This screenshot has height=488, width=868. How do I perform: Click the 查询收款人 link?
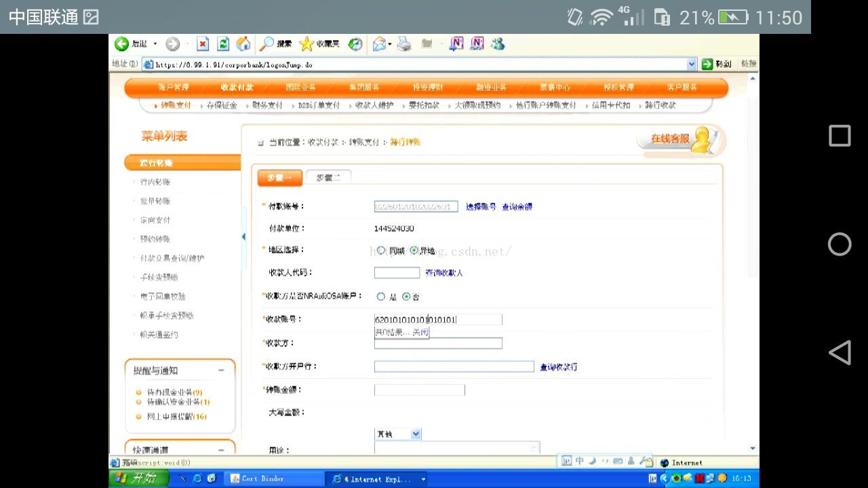(444, 273)
